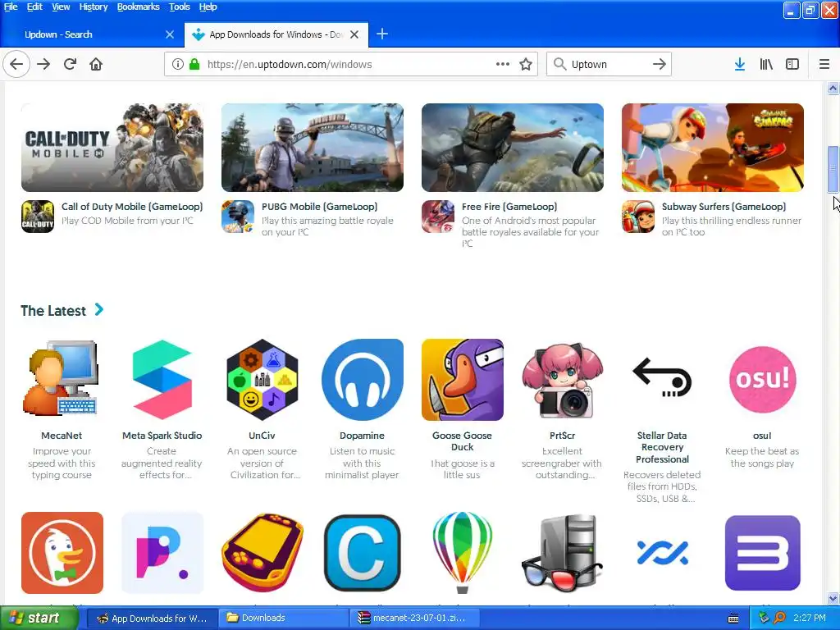This screenshot has height=630, width=840.
Task: Open the Tools menu
Action: [x=180, y=7]
